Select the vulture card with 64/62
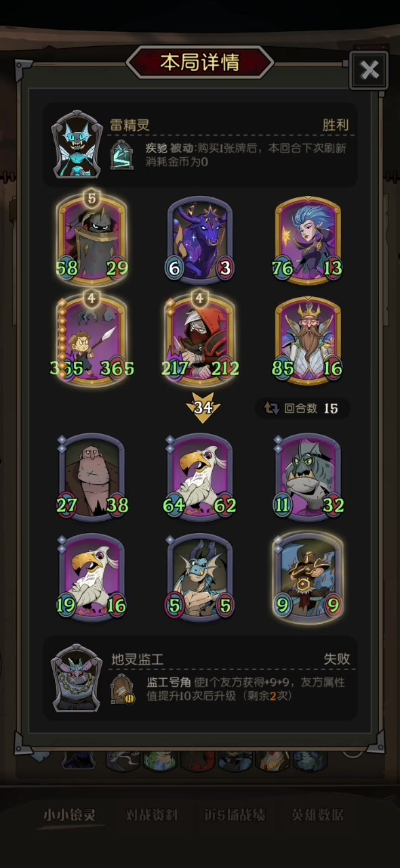Screen dimensions: 400x868 [200, 476]
